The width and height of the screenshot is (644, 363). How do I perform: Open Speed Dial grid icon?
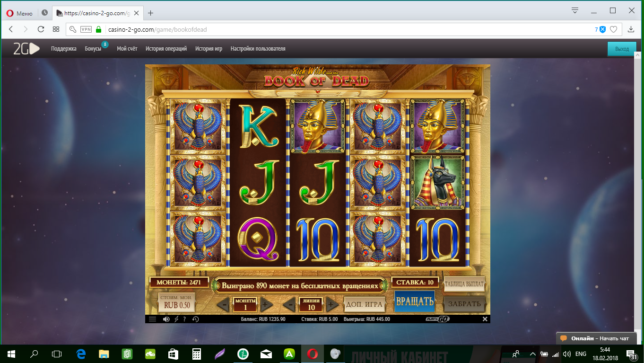[56, 29]
